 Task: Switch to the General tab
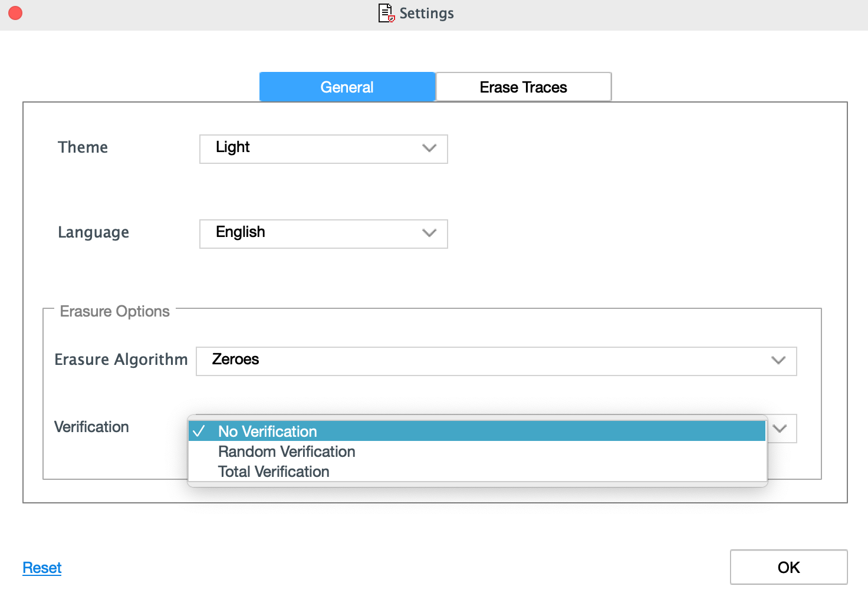[347, 87]
